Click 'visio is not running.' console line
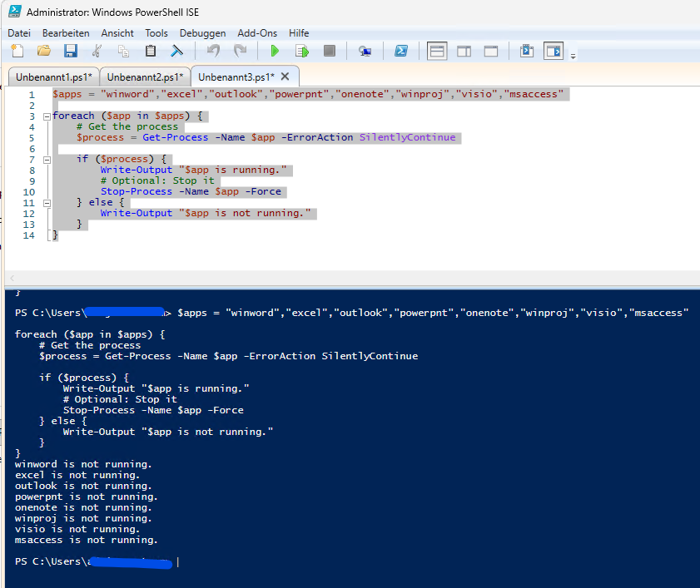 pos(77,529)
